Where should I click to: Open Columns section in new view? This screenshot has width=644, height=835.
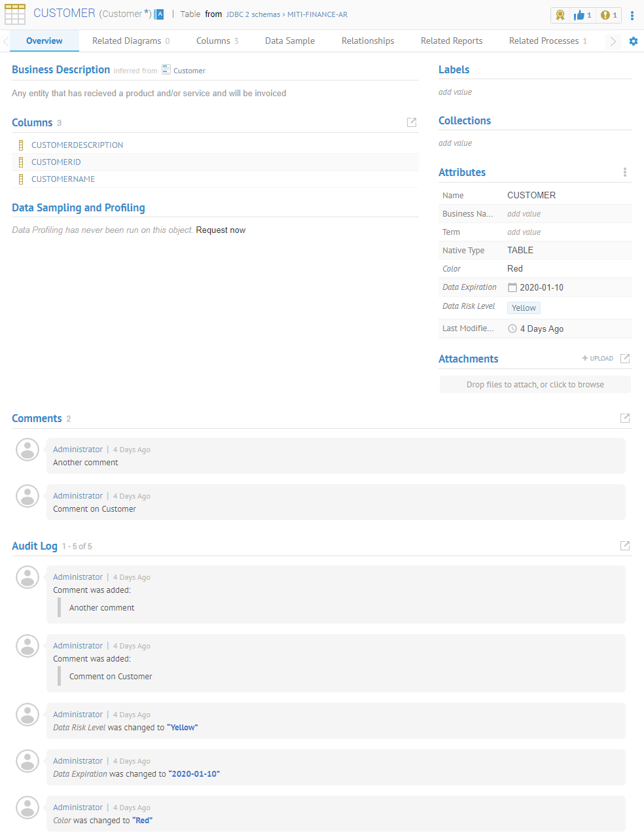point(412,122)
